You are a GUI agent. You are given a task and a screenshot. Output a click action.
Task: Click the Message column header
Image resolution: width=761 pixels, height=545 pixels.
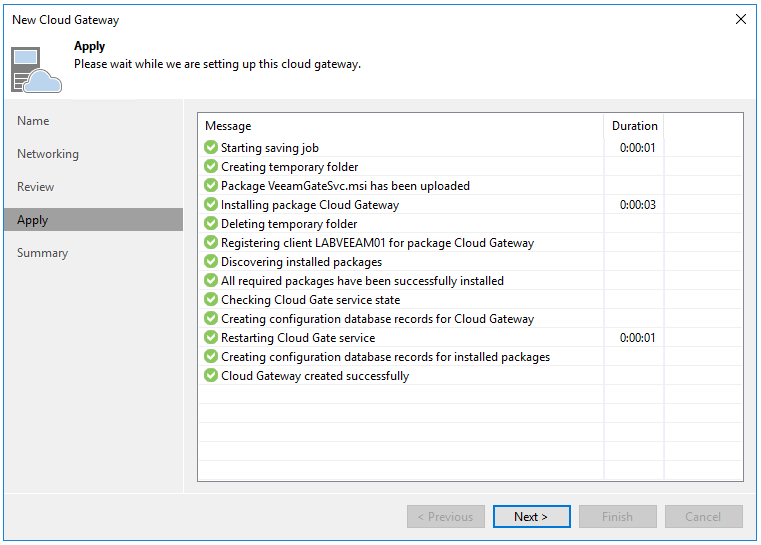point(228,126)
